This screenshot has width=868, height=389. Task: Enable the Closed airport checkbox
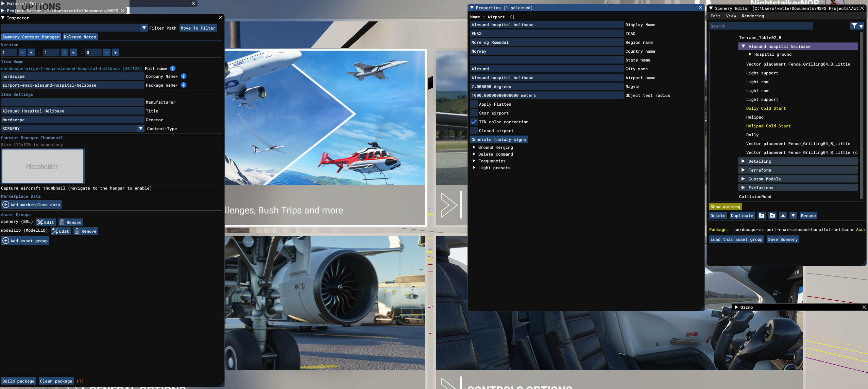(x=474, y=130)
